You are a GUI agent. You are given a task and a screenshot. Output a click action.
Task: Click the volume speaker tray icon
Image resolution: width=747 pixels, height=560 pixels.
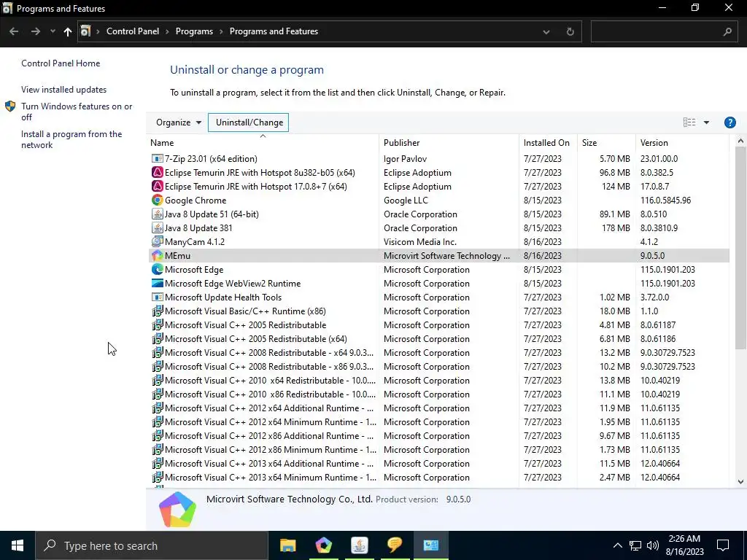[x=653, y=545]
